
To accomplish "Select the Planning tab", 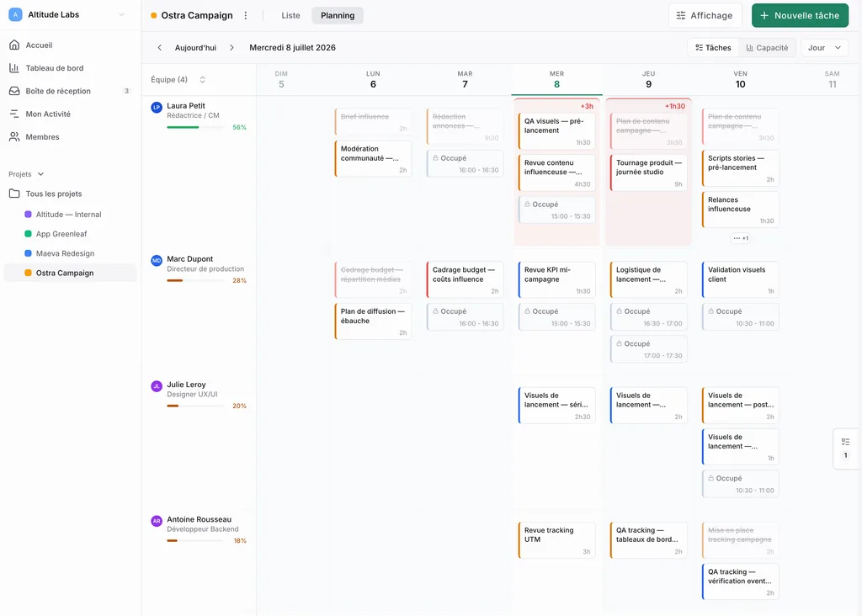I will (338, 15).
